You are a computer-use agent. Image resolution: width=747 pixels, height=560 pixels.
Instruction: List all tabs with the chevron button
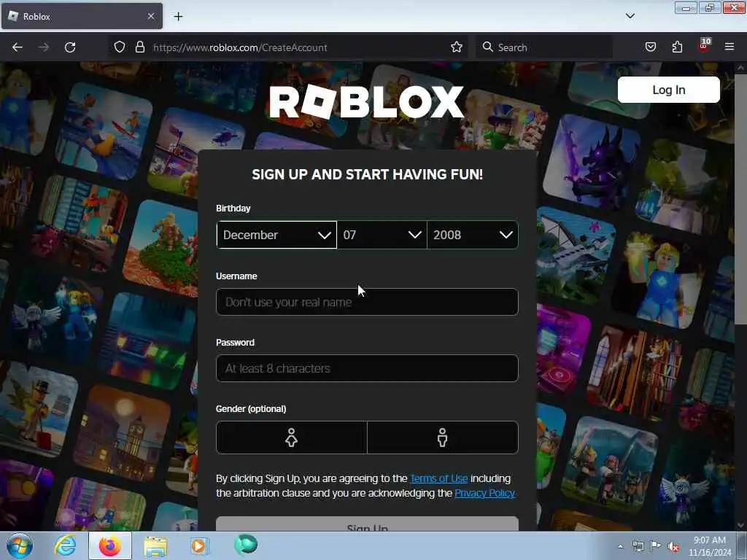point(630,16)
